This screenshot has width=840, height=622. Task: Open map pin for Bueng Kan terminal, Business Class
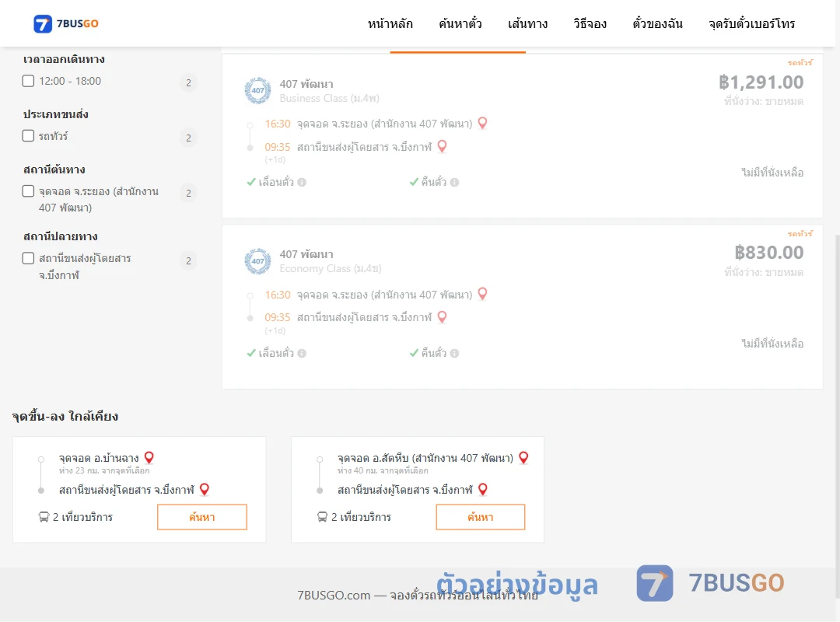pos(442,145)
